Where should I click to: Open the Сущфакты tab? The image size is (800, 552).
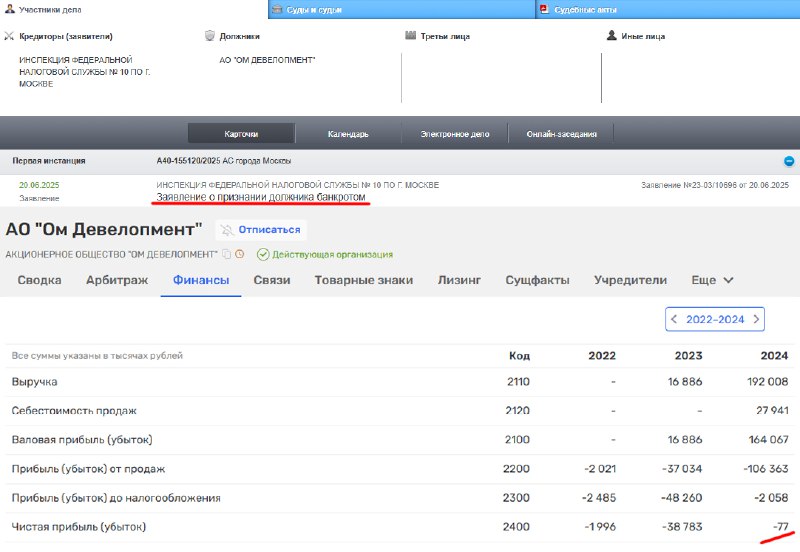pyautogui.click(x=537, y=280)
